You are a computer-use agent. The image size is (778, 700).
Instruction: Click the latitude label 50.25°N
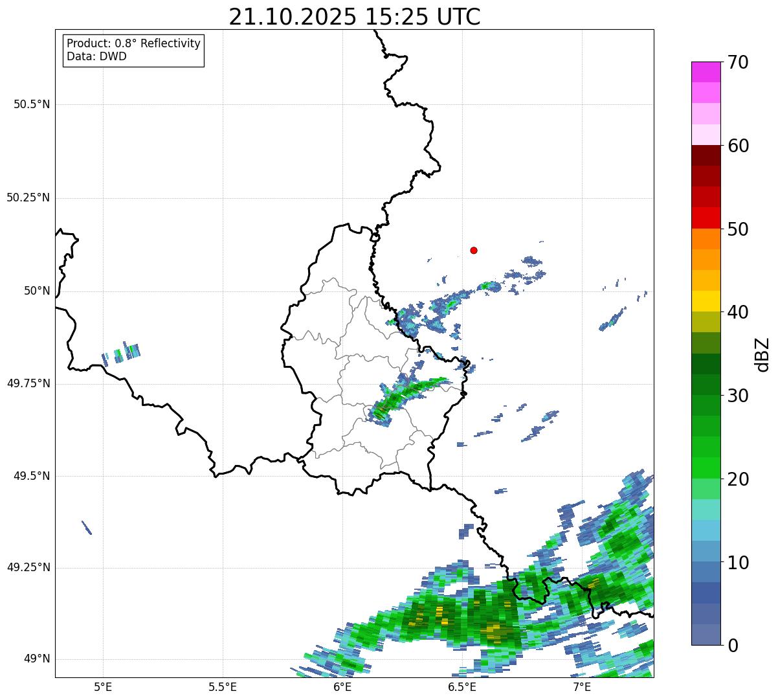pyautogui.click(x=28, y=198)
